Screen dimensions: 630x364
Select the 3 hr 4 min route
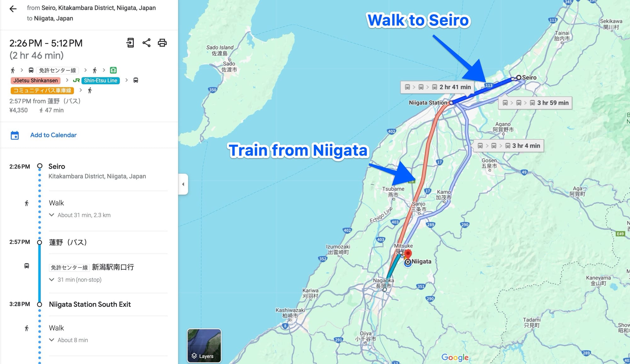[x=509, y=146]
